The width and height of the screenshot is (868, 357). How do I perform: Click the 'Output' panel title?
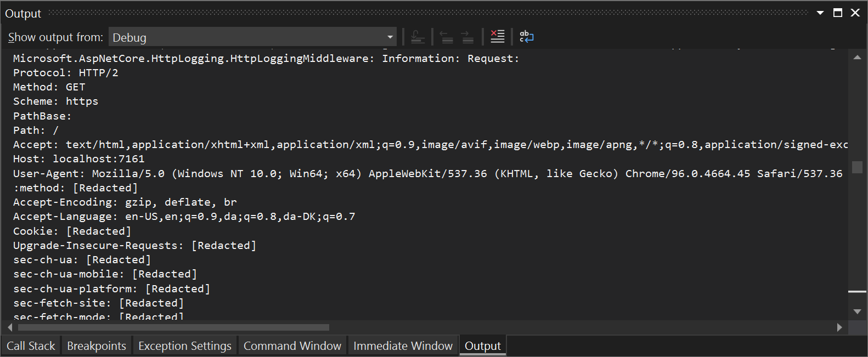(x=23, y=14)
